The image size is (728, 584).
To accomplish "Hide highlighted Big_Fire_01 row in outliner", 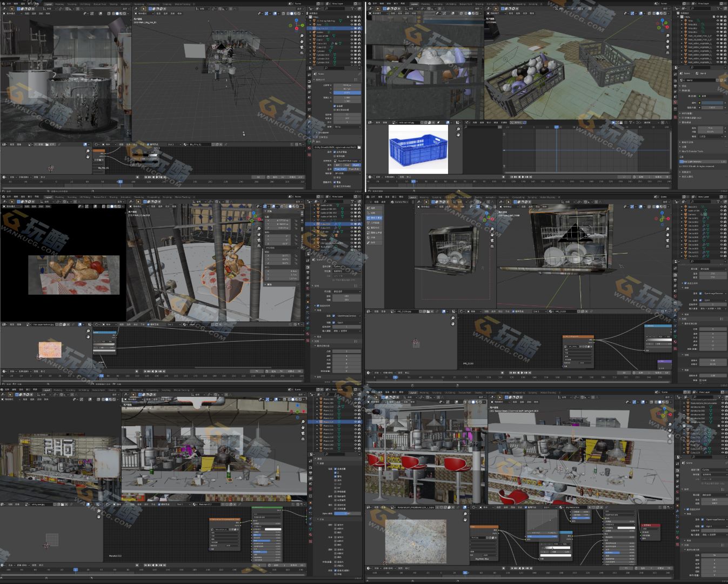I will click(352, 28).
